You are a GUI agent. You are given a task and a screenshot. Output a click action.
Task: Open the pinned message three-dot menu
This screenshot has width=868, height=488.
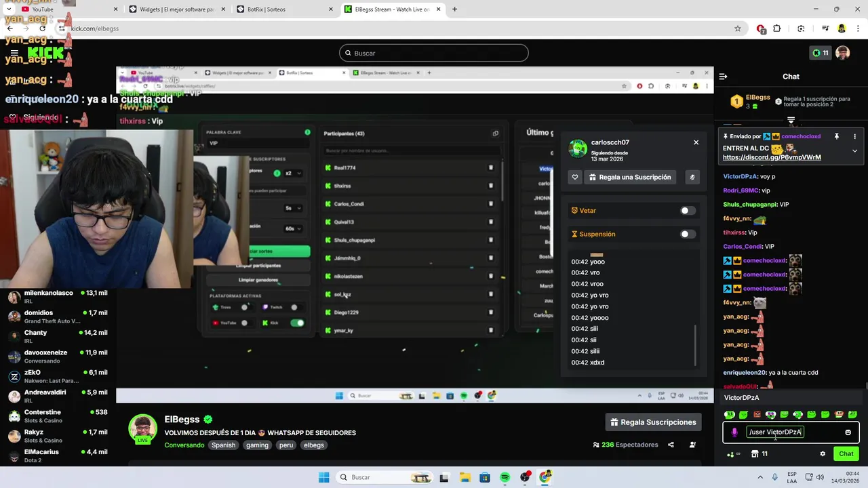[x=854, y=136]
